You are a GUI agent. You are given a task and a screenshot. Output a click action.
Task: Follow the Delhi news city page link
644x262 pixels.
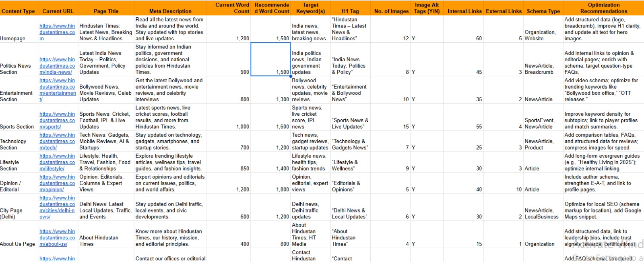click(x=57, y=207)
